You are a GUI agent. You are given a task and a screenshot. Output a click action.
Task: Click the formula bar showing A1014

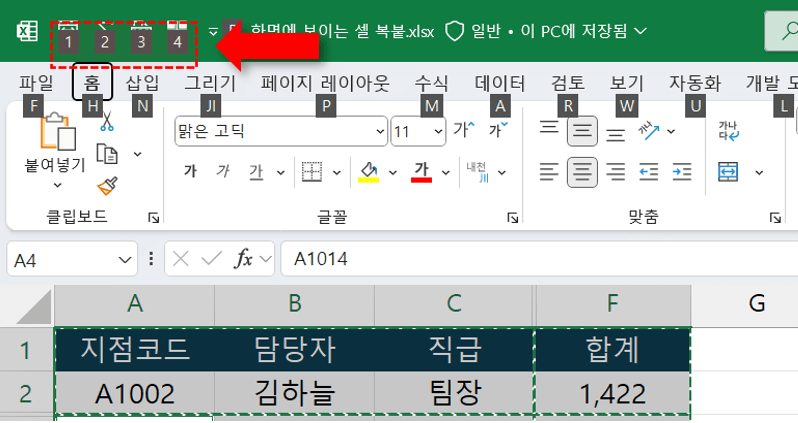point(539,259)
